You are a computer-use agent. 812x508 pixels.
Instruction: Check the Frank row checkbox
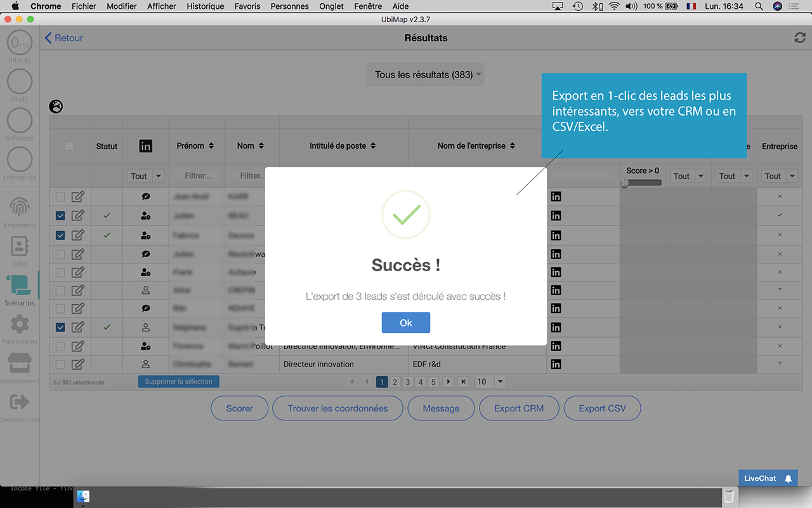tap(60, 272)
